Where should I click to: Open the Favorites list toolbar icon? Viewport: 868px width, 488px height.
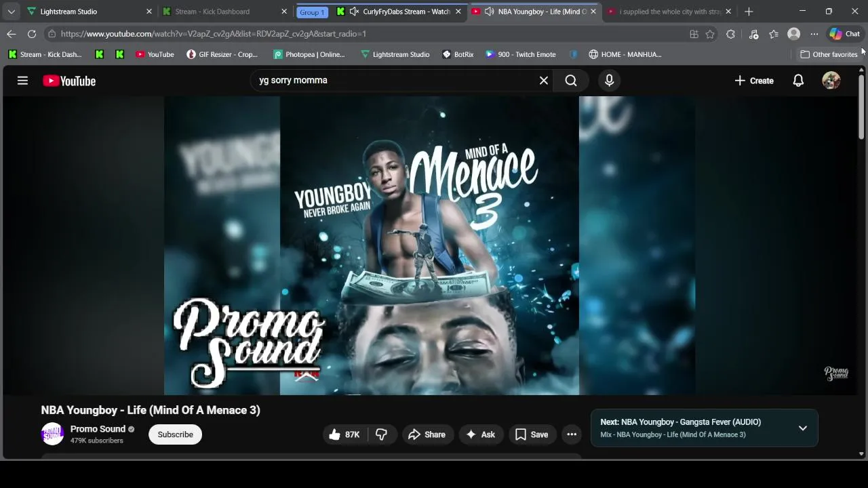pyautogui.click(x=774, y=34)
